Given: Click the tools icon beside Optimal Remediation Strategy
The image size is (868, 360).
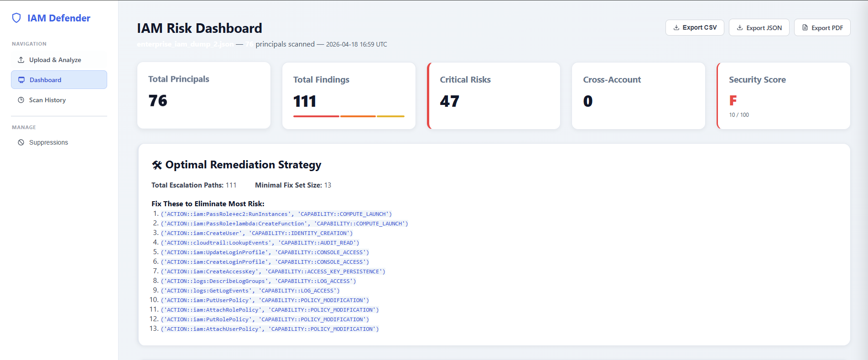Looking at the screenshot, I should pos(157,165).
